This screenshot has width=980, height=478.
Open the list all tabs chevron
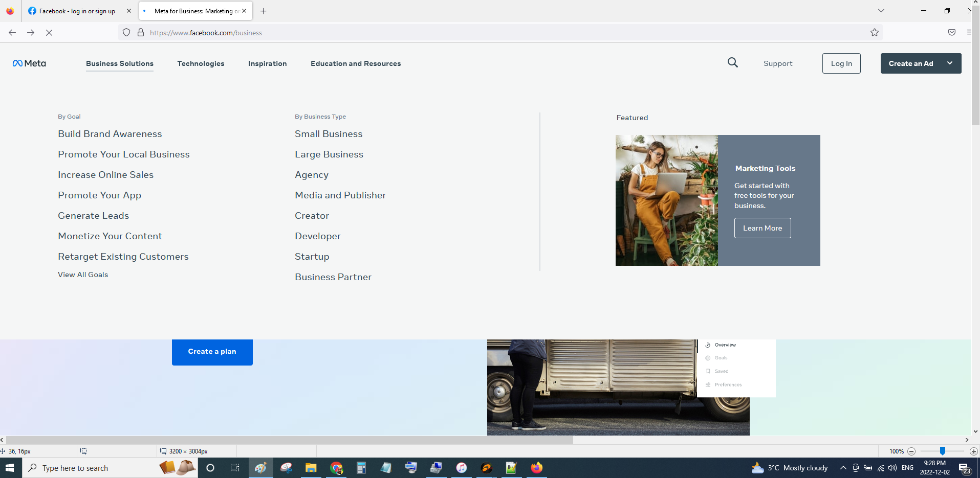pyautogui.click(x=881, y=11)
